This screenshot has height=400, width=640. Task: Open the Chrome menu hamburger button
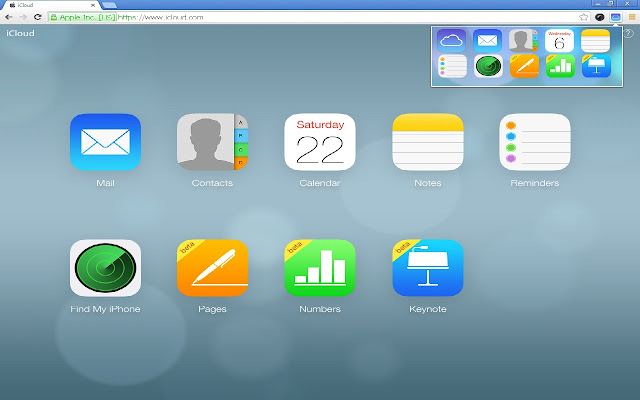point(632,17)
